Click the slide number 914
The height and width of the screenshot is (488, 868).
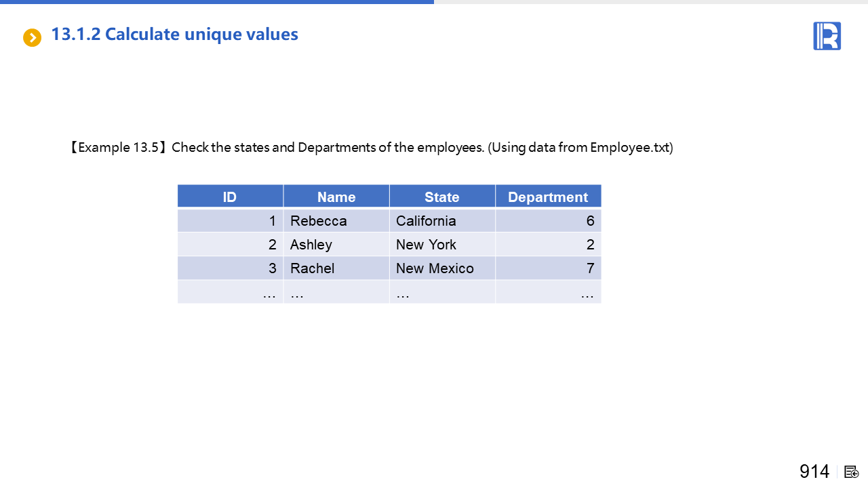[x=814, y=472]
